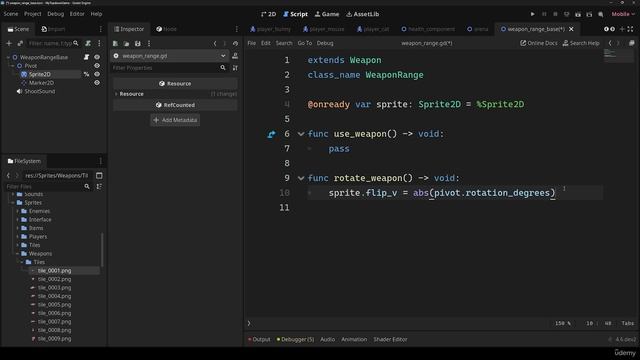Toggle FileSystem split view mode icon
Image resolution: width=640 pixels, height=360 pixels.
(99, 176)
